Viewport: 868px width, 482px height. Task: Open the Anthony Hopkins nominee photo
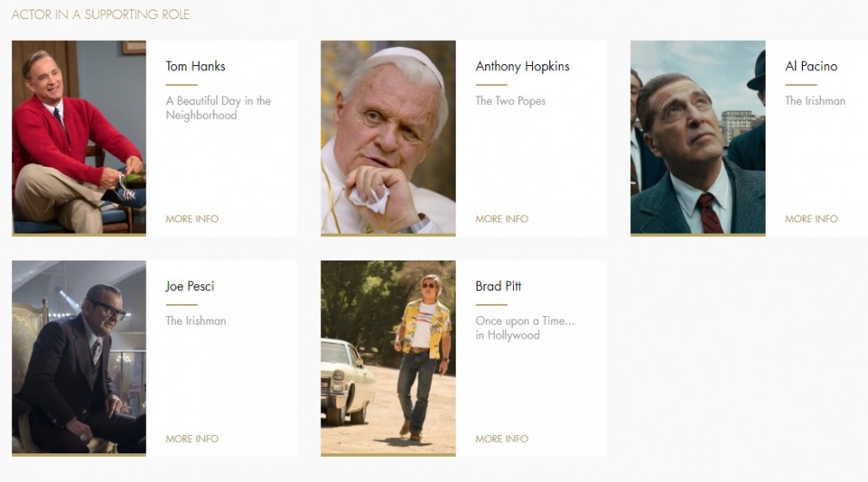[388, 137]
